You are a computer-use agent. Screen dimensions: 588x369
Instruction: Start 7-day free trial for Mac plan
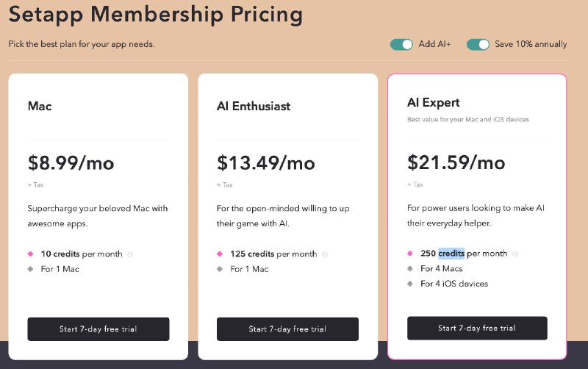[x=98, y=329]
